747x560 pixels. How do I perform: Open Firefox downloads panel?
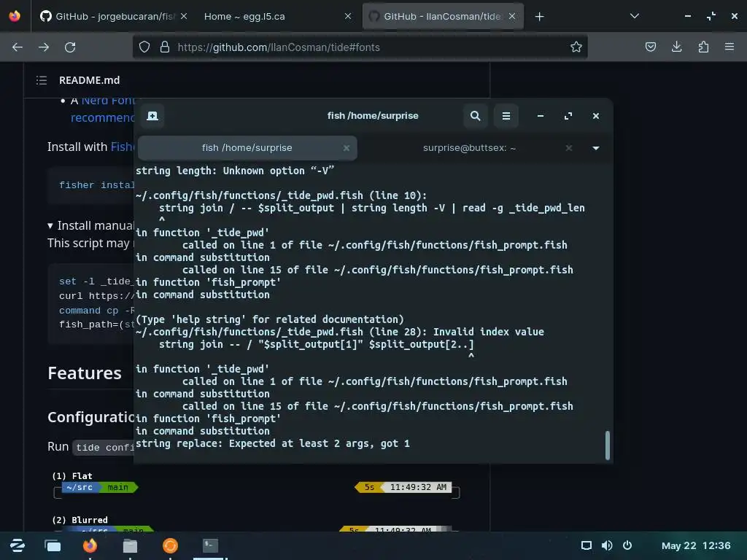tap(676, 47)
